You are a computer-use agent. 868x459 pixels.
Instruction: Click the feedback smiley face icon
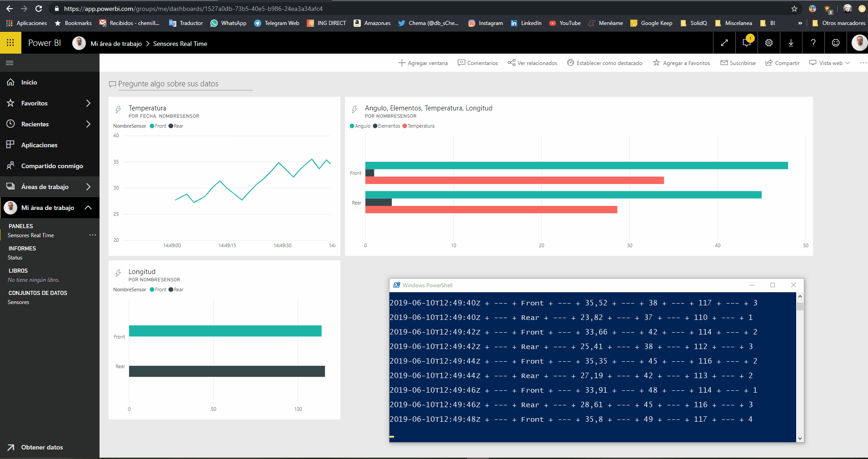(x=835, y=43)
